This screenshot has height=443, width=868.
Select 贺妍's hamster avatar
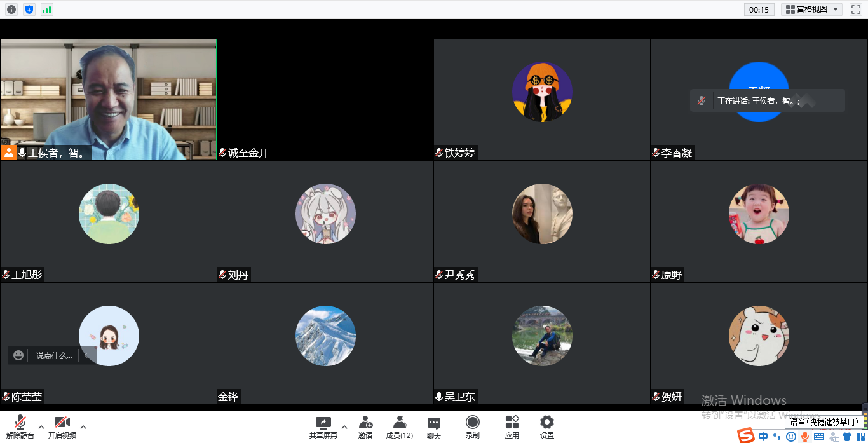(x=759, y=336)
